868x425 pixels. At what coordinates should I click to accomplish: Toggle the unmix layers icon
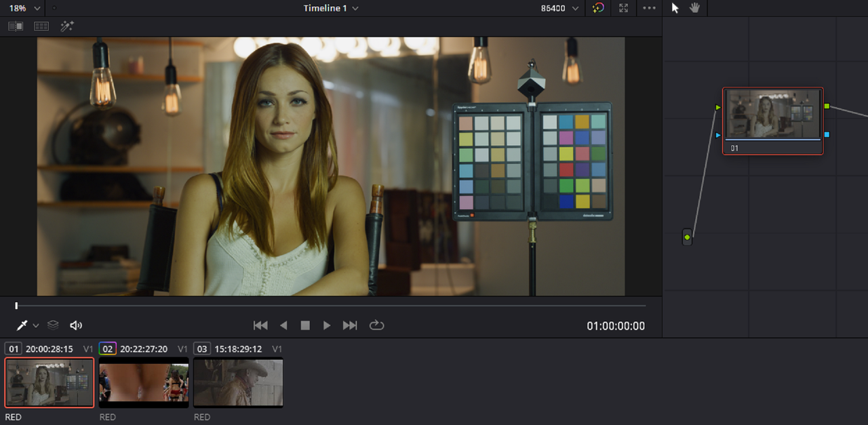[x=53, y=325]
